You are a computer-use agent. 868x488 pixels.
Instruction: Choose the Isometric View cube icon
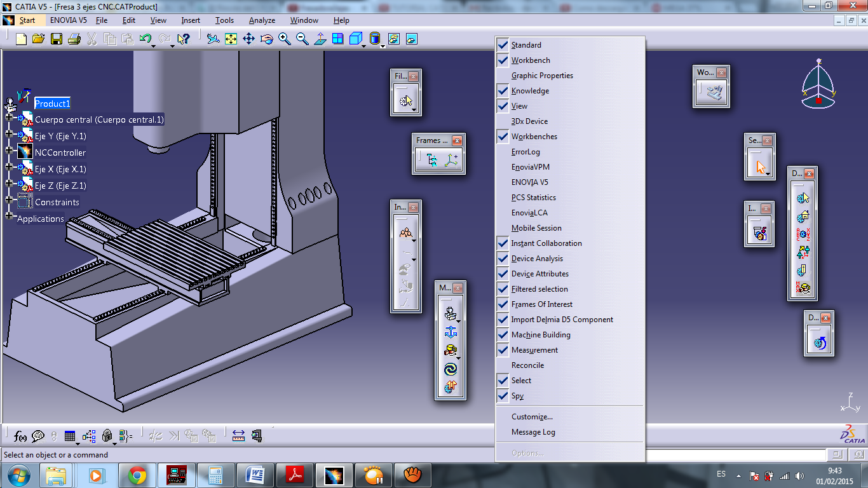pyautogui.click(x=355, y=39)
